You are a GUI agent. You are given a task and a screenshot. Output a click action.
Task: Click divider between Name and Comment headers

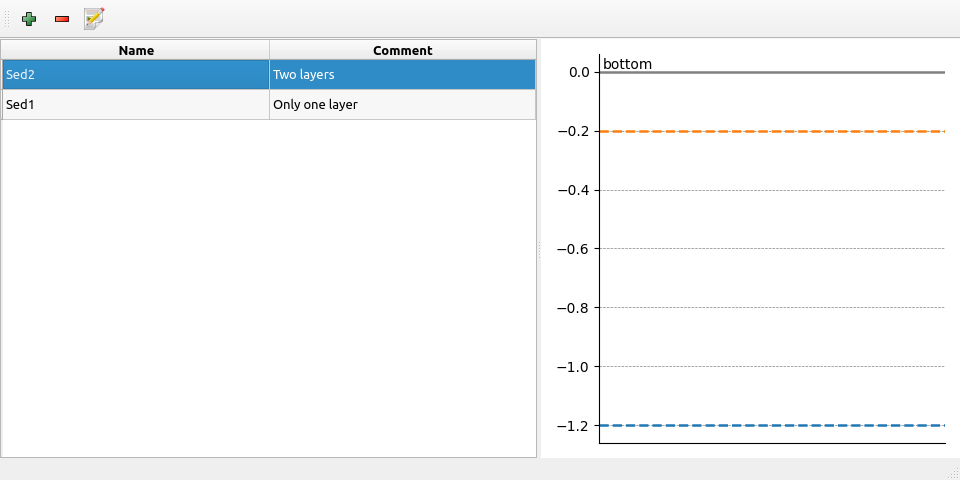(x=269, y=50)
